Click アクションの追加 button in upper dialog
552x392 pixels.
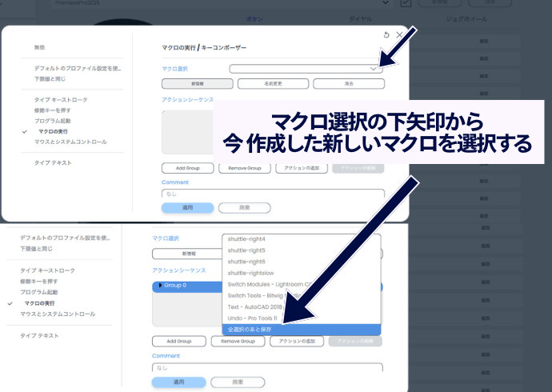[x=302, y=168]
